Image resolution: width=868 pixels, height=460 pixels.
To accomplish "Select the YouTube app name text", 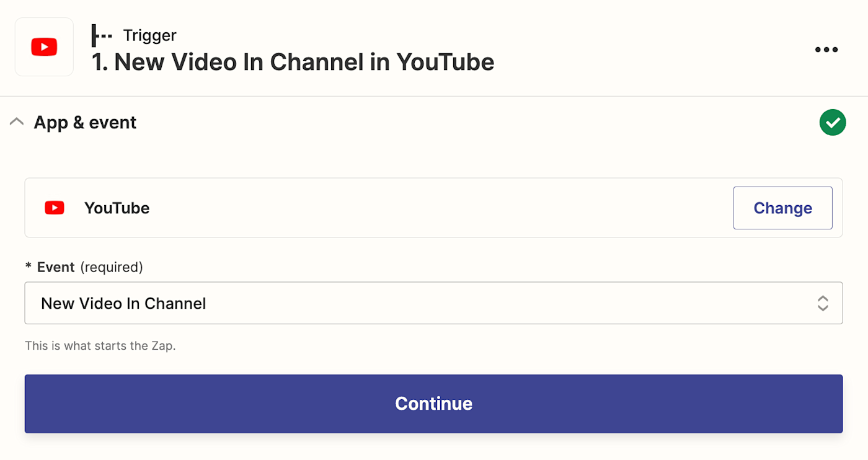I will [x=117, y=208].
